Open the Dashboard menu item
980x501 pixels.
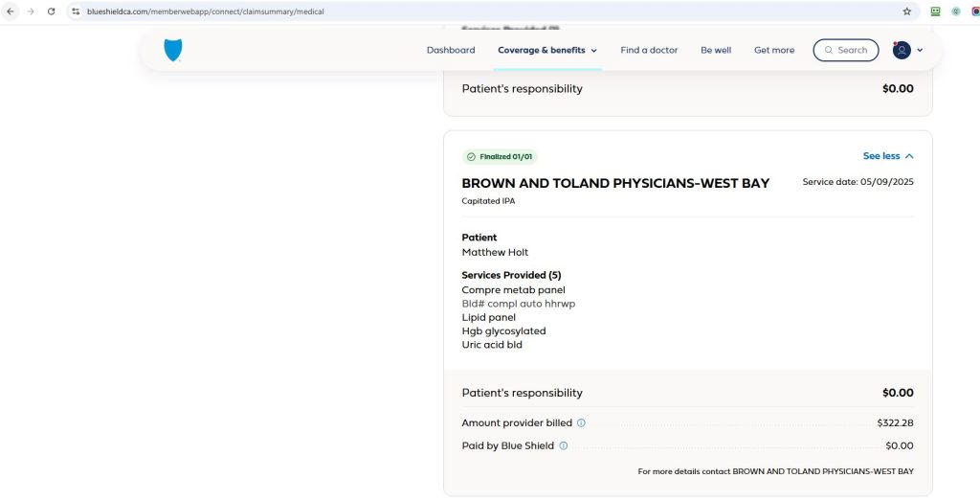451,50
